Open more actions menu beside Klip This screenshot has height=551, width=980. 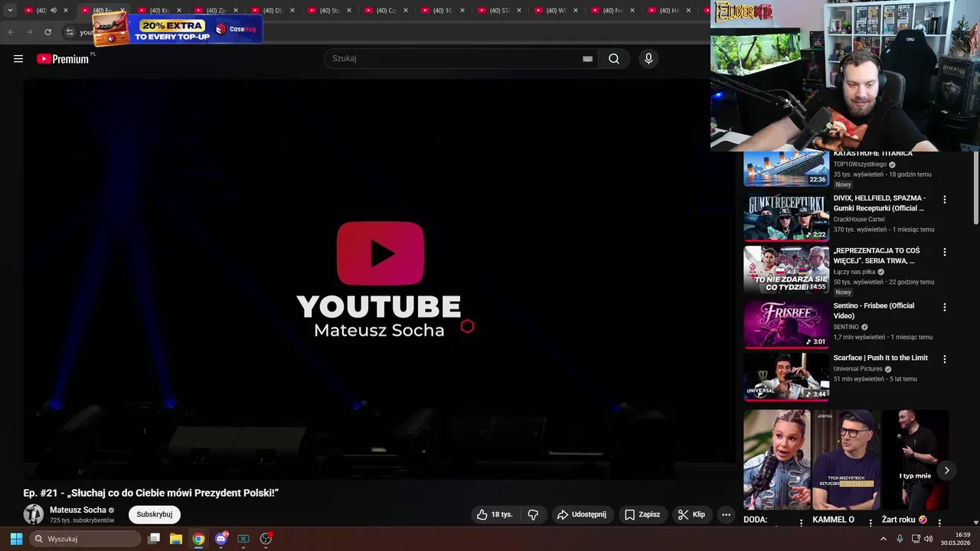[x=727, y=514]
